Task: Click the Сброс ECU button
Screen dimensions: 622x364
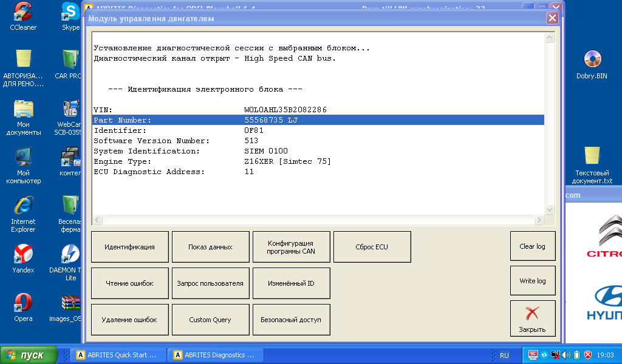Action: click(x=372, y=247)
